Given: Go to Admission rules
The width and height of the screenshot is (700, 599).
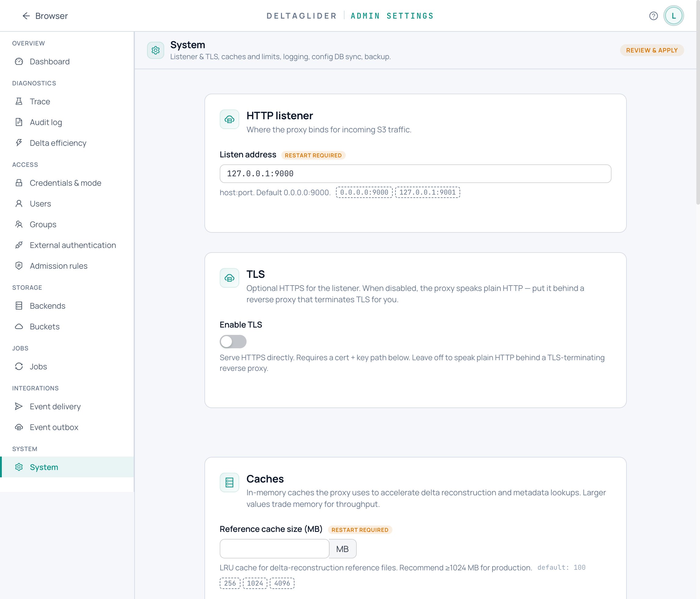Looking at the screenshot, I should coord(67,266).
